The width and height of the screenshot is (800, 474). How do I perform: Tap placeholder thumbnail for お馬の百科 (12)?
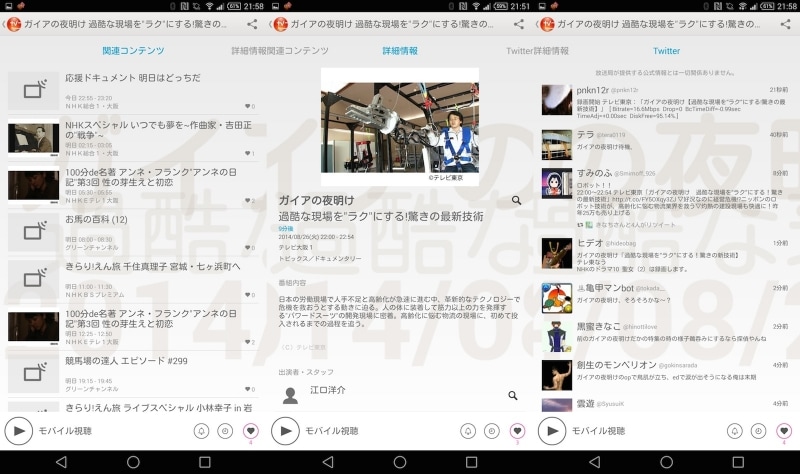click(33, 232)
